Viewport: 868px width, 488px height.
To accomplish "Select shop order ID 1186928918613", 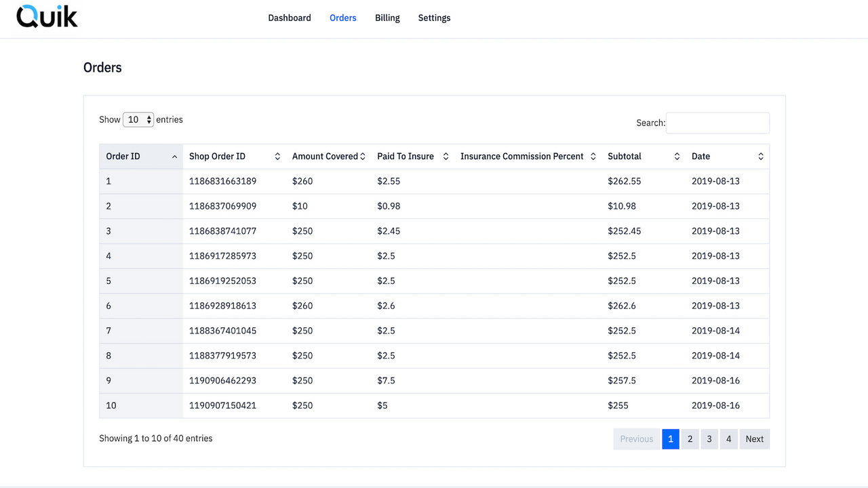I will [x=222, y=306].
